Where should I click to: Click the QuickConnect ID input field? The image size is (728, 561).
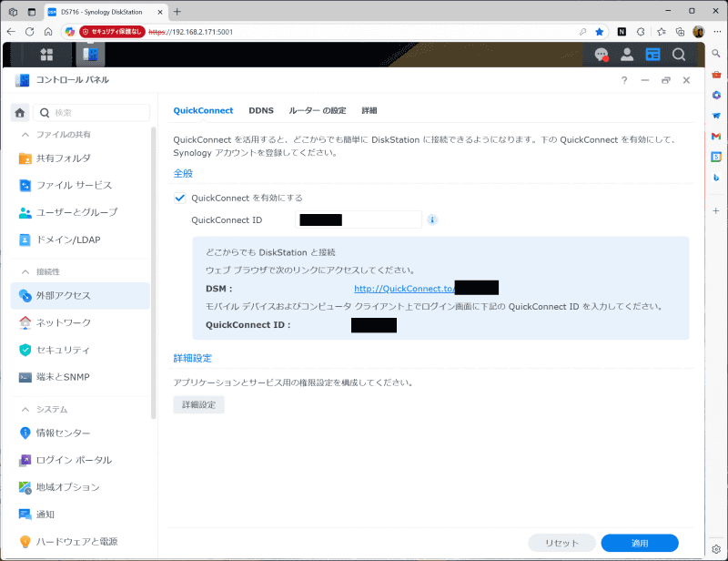[x=358, y=219]
